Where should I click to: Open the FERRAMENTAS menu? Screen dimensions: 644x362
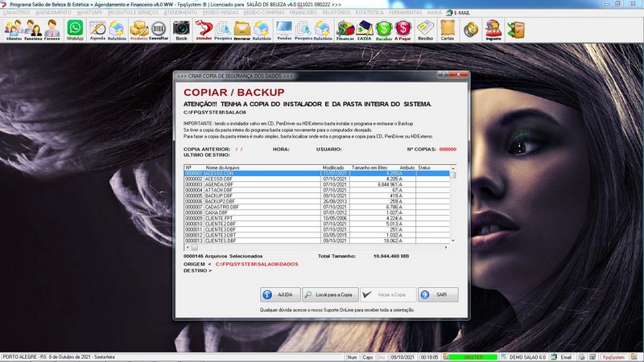pos(406,14)
